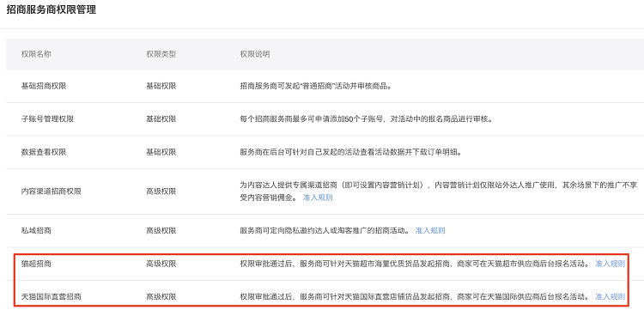Select the 基础招商权限 name cell
The height and width of the screenshot is (310, 644).
44,86
